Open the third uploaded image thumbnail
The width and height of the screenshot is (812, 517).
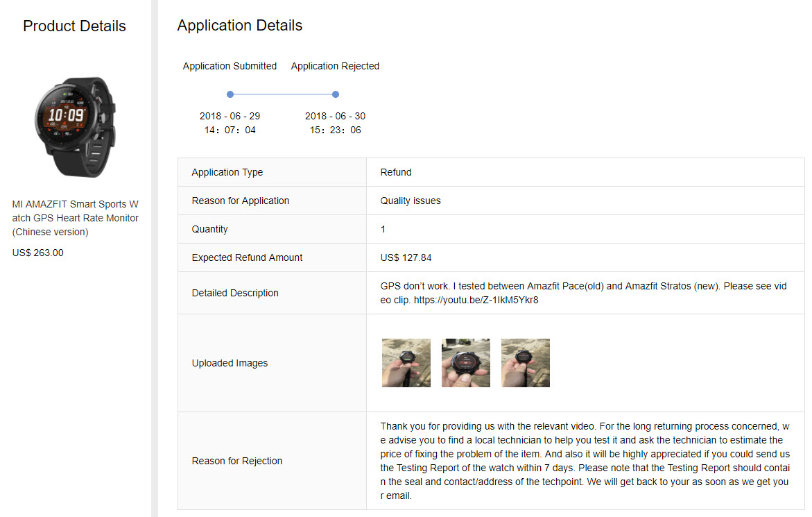[x=526, y=363]
